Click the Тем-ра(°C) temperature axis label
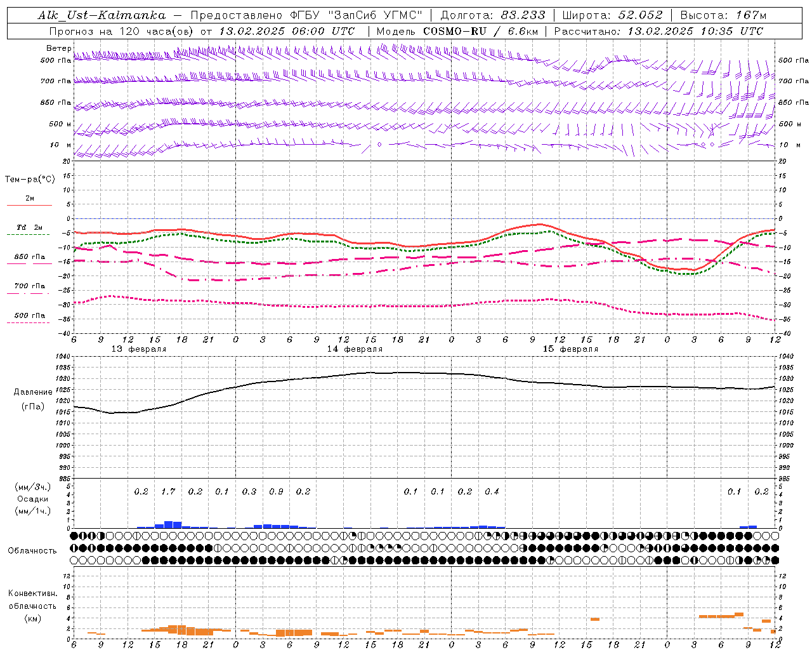Screen dimensions: 812x650 pos(30,180)
